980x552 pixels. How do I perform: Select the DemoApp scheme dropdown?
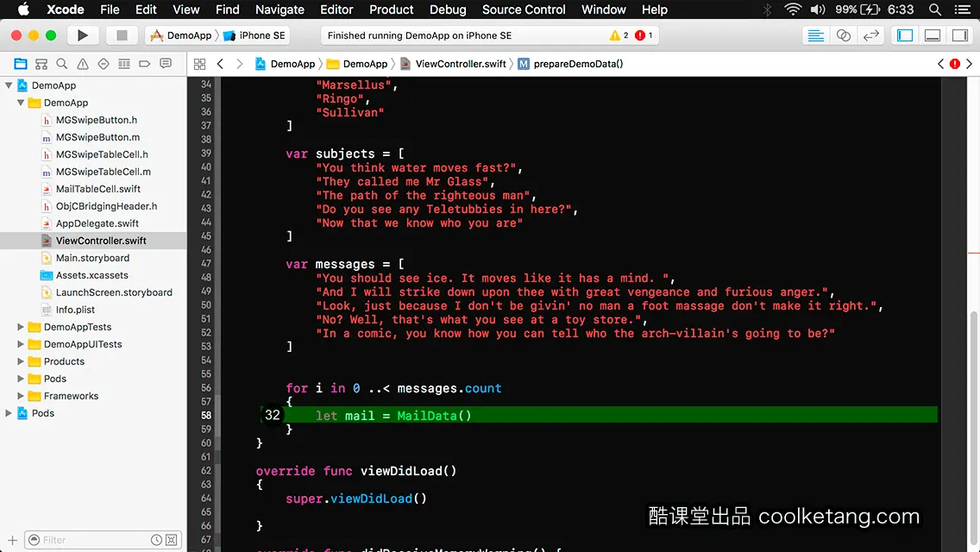point(181,35)
